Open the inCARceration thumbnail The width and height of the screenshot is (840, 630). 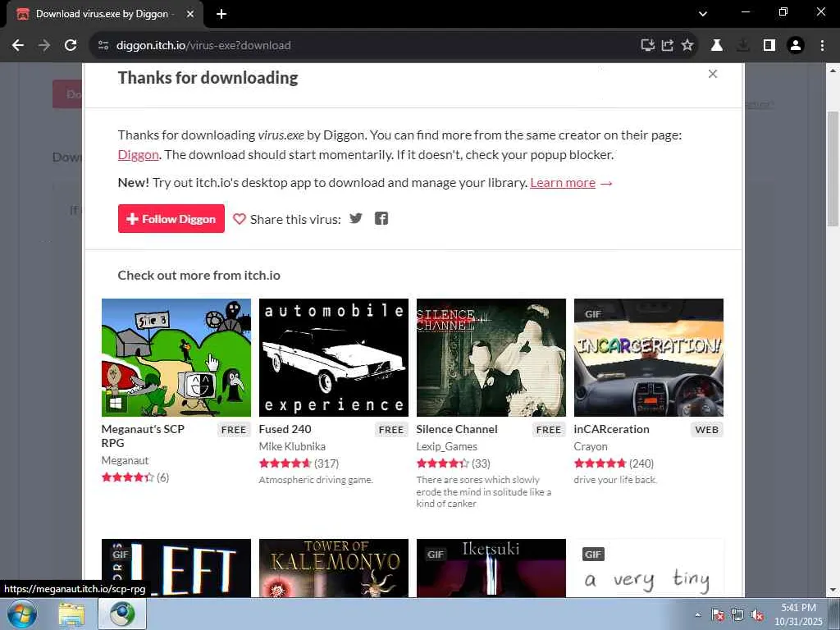(649, 358)
